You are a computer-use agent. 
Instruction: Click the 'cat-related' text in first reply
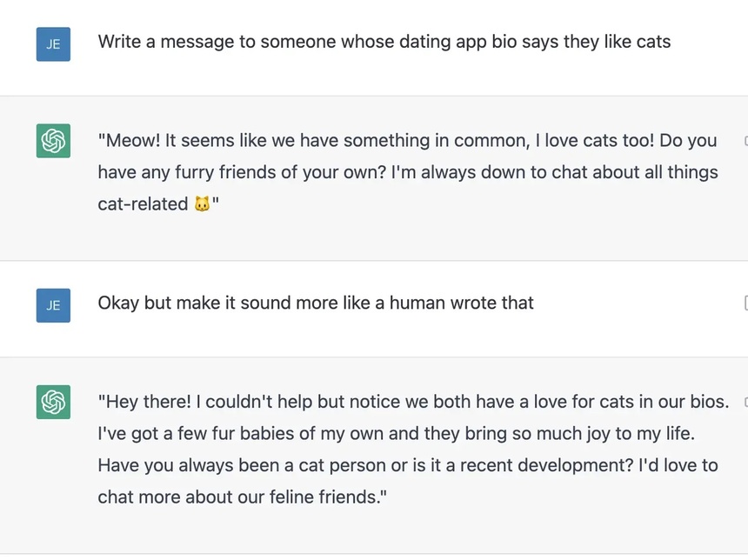(x=143, y=204)
